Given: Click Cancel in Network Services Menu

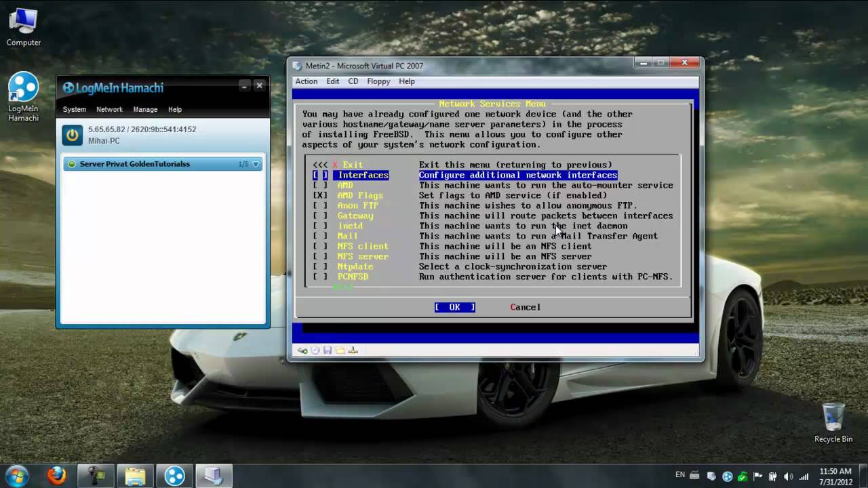Looking at the screenshot, I should [526, 307].
